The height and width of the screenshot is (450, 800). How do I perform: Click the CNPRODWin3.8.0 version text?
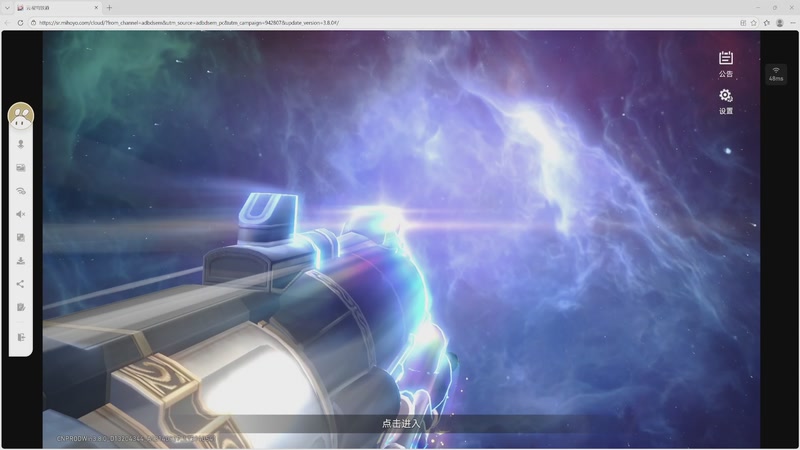tap(135, 439)
